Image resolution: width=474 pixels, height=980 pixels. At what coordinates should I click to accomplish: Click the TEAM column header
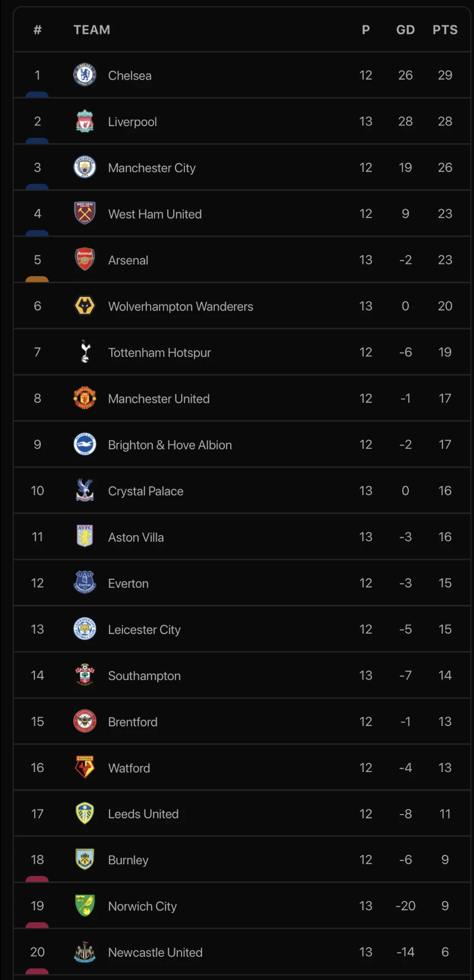[x=92, y=30]
